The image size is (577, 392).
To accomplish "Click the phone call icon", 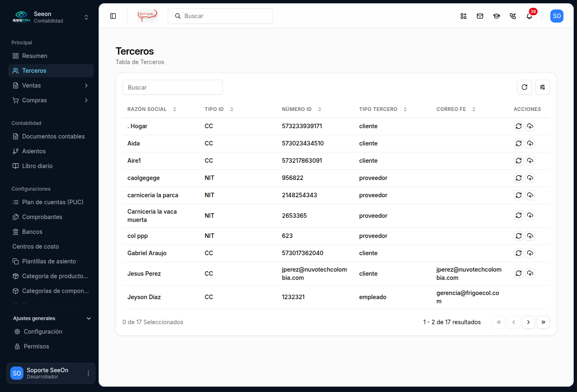I will coord(513,16).
